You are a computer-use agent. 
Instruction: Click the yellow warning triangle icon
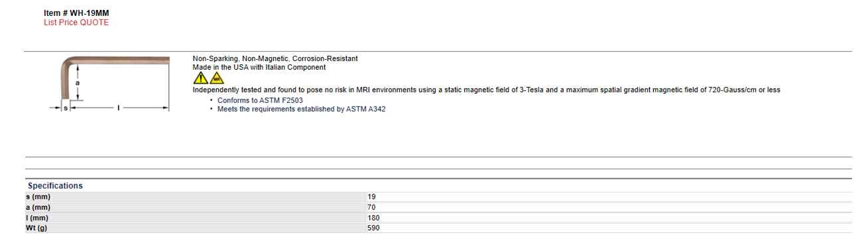click(x=200, y=78)
